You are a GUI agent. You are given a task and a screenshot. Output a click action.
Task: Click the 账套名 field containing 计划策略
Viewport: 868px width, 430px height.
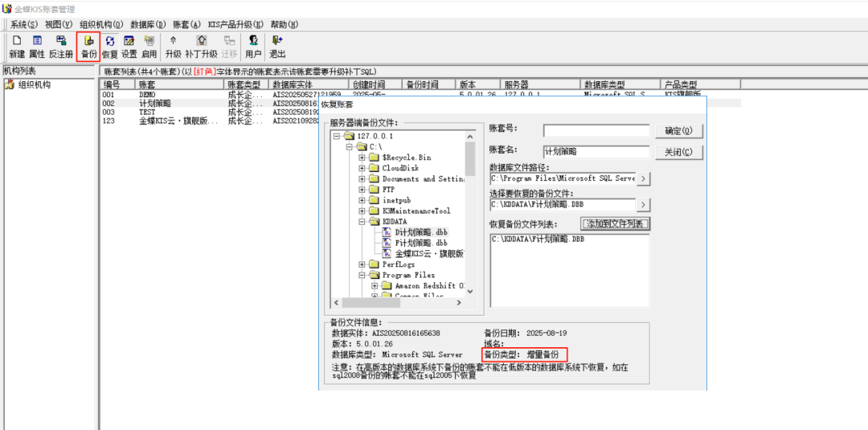[596, 152]
